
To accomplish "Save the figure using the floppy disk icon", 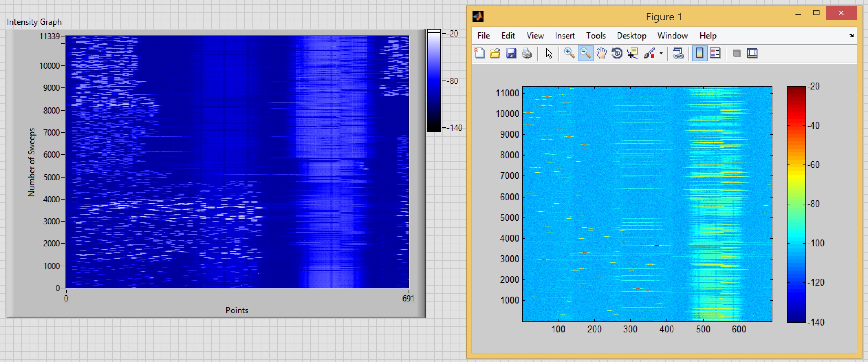I will point(511,53).
